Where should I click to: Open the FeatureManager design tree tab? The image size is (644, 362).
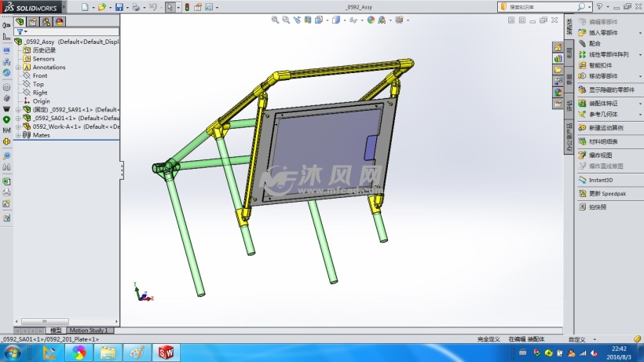click(x=20, y=21)
